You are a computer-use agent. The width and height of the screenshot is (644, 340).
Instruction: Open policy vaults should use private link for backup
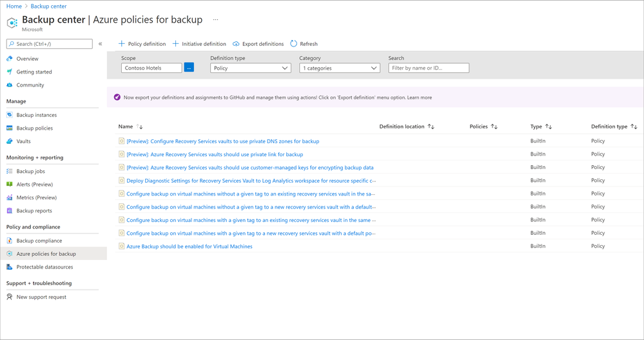click(x=215, y=155)
